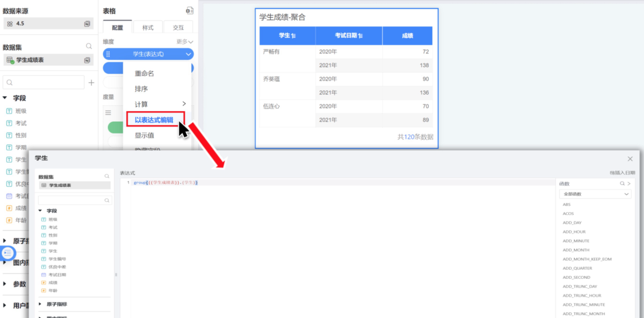This screenshot has width=644, height=318.
Task: Click the sort icon in 学生 column header
Action: click(293, 36)
